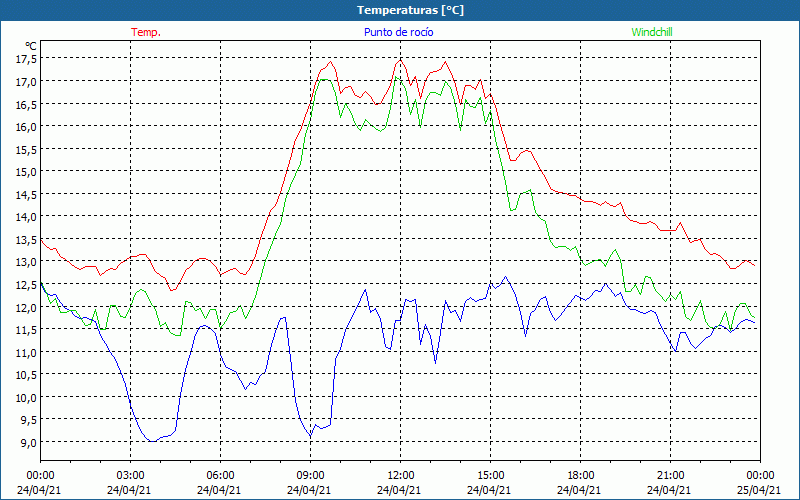Click the 16,0 y-axis value

tap(26, 127)
